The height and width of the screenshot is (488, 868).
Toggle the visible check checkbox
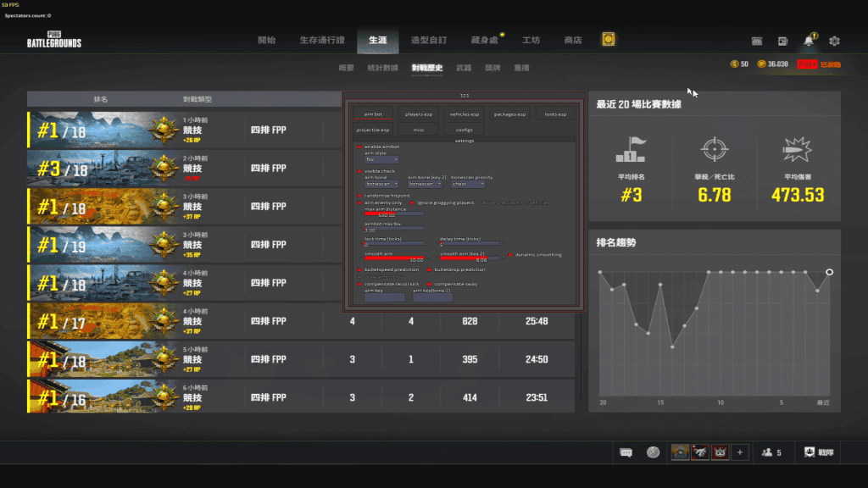[359, 171]
